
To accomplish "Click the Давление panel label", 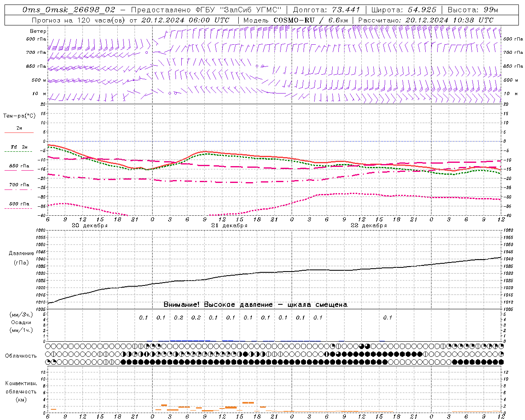I will (21, 253).
